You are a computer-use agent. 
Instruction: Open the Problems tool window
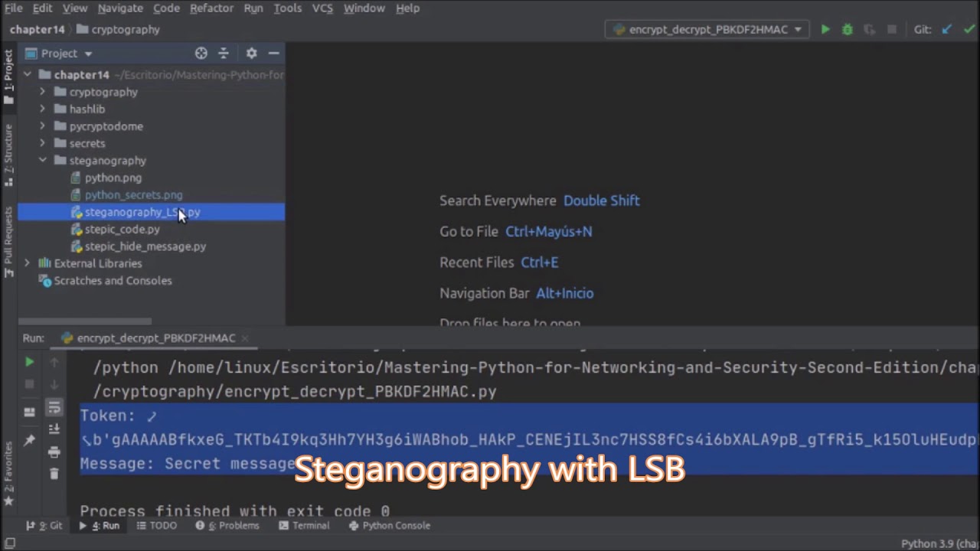[227, 526]
